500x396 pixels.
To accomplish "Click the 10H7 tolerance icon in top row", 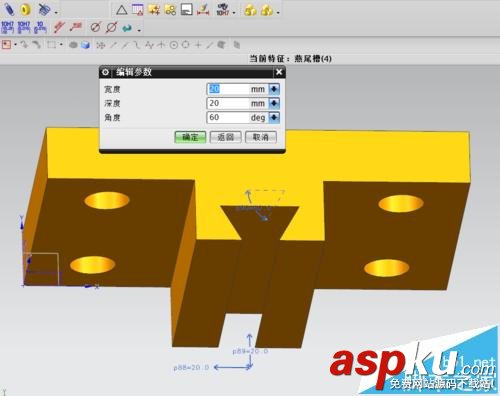I will point(222,10).
